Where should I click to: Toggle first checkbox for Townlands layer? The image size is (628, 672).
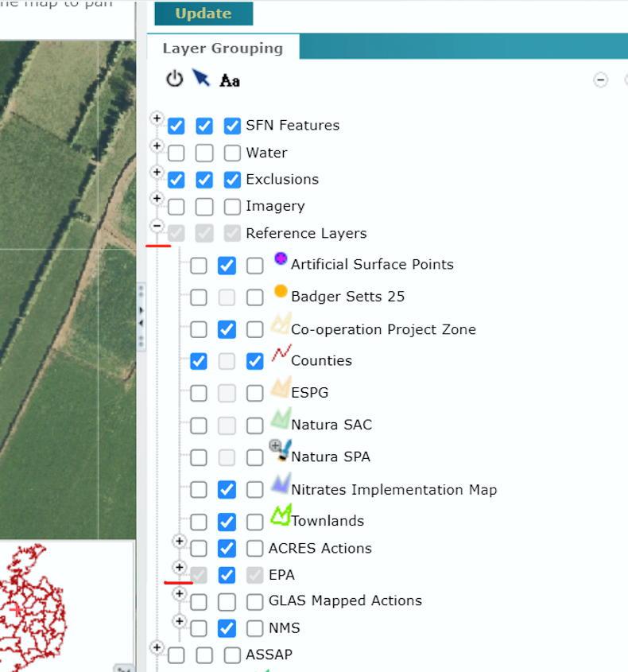tap(199, 522)
